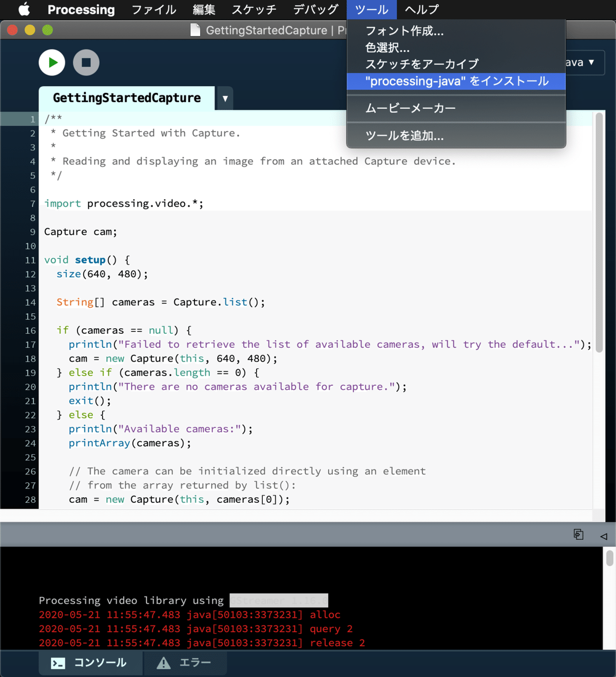Open the ファイル menu
Screen dimensions: 616x677
tap(154, 9)
